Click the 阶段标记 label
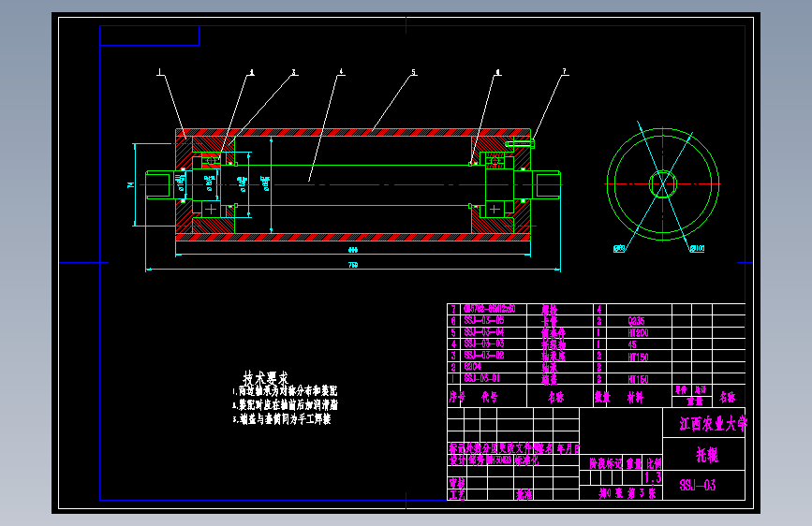The height and width of the screenshot is (526, 812). [x=605, y=463]
